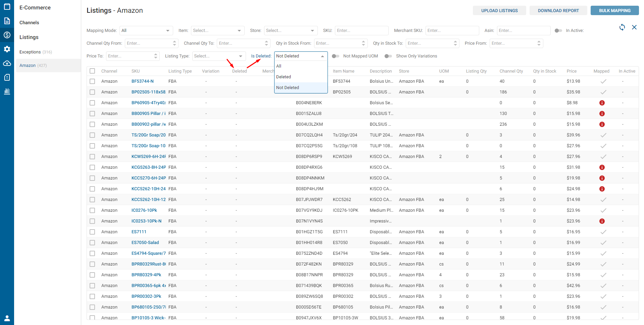Click red unmapped warning icon for KCG5263-8H-24P row
Screen dimensions: 644x325
pyautogui.click(x=602, y=167)
